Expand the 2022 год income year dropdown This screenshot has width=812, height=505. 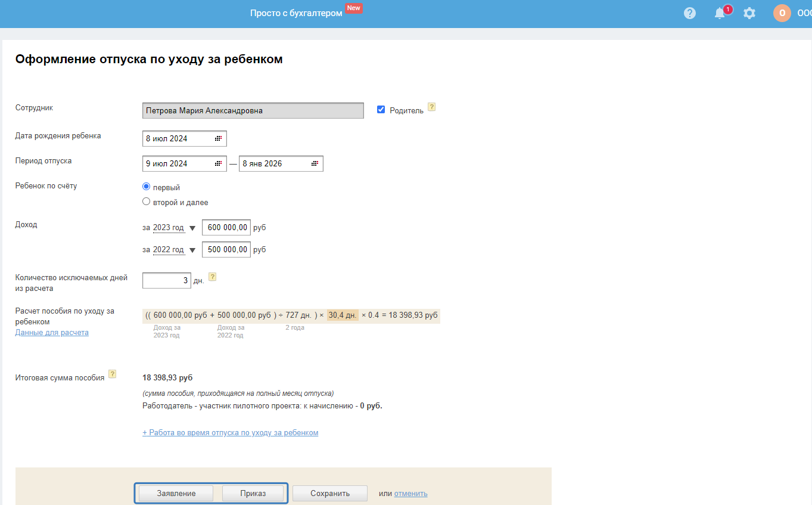192,250
